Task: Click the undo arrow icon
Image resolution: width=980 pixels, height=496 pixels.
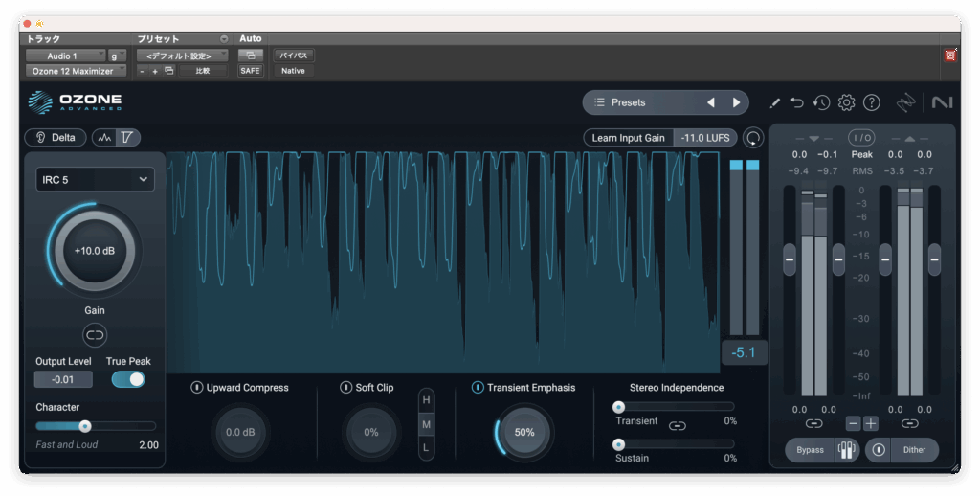Action: pos(797,102)
